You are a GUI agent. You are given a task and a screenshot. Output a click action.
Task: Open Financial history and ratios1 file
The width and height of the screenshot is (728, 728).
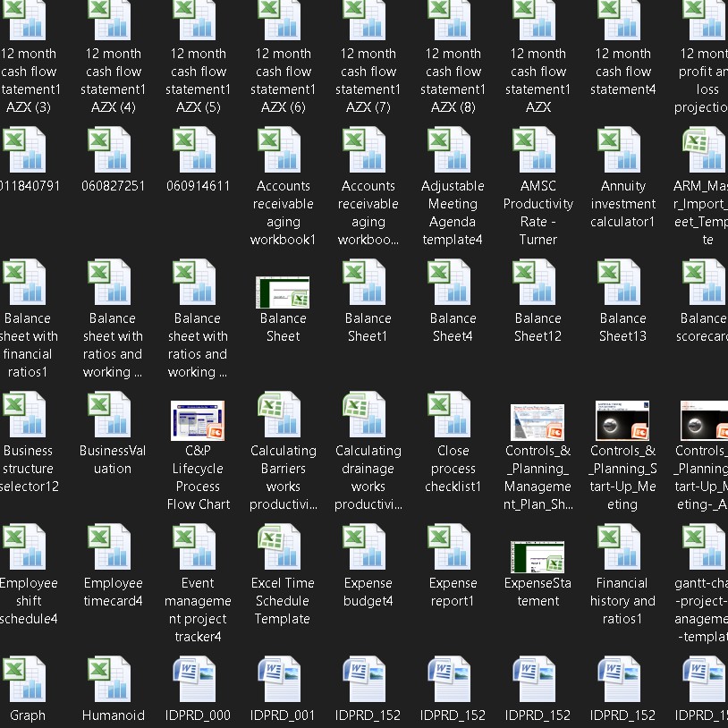[x=622, y=547]
